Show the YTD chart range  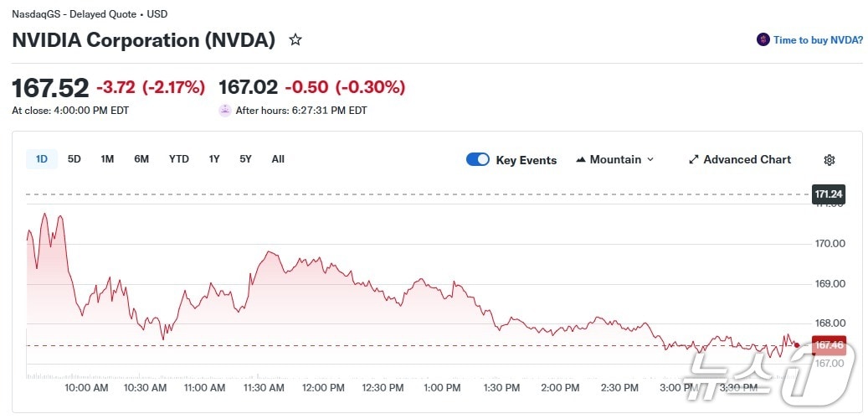[x=179, y=159]
